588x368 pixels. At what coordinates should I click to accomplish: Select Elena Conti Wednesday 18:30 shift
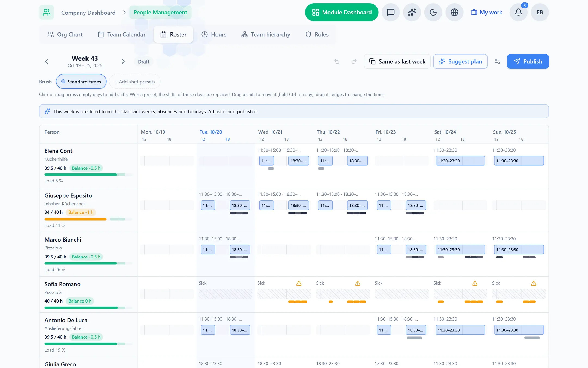299,161
